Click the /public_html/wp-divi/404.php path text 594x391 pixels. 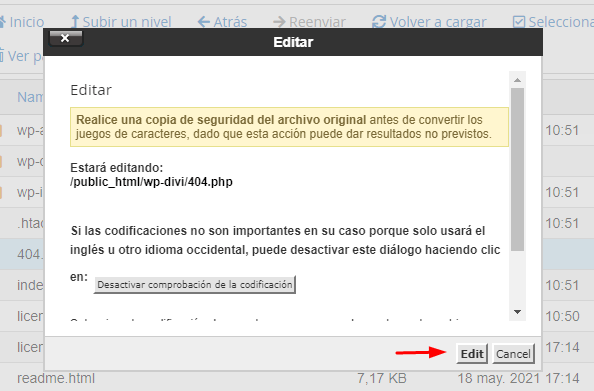coord(151,182)
